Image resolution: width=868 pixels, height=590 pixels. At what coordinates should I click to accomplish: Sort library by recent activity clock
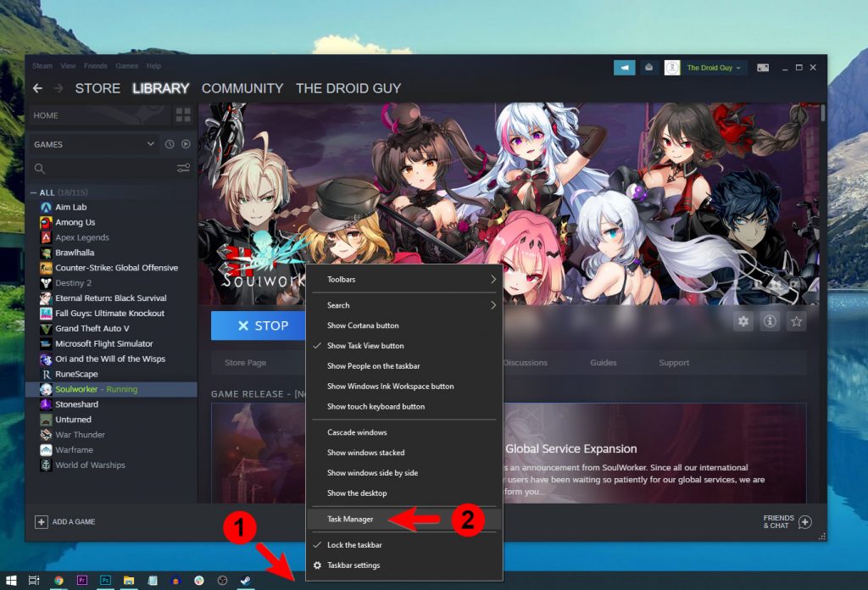(x=170, y=144)
